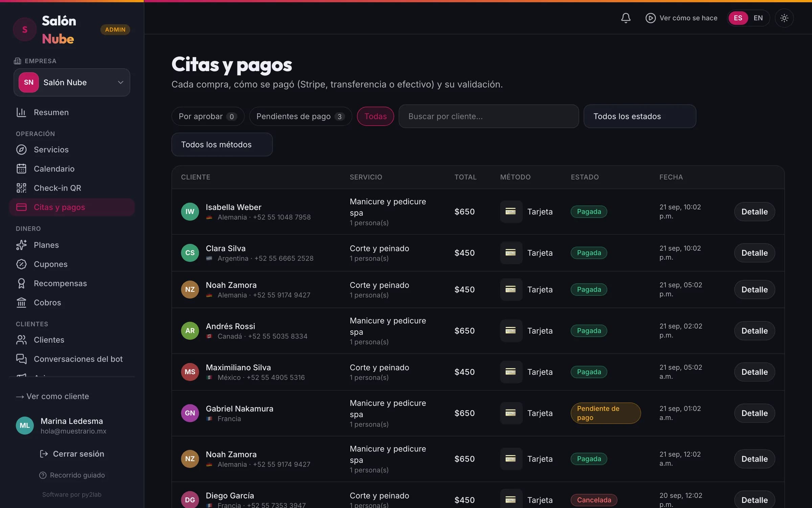Open Detalle for Isabella Weber
The width and height of the screenshot is (812, 508).
tap(754, 212)
